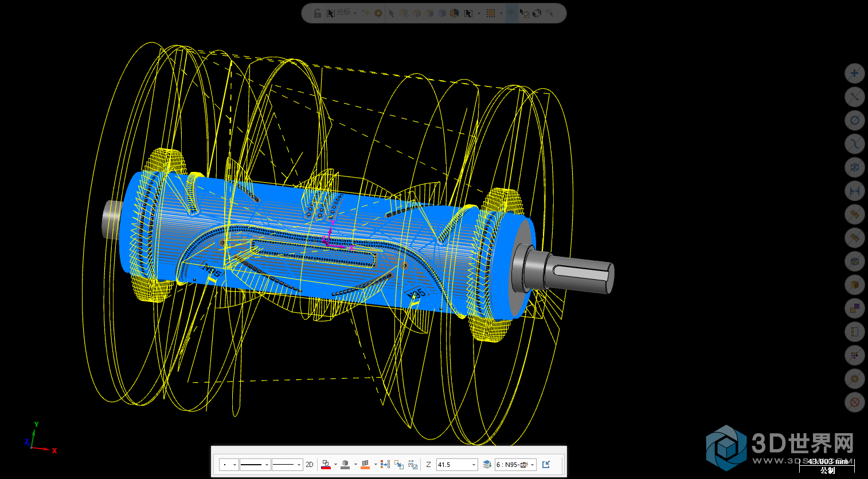Click the blue arrow change-level icon

coord(399,465)
